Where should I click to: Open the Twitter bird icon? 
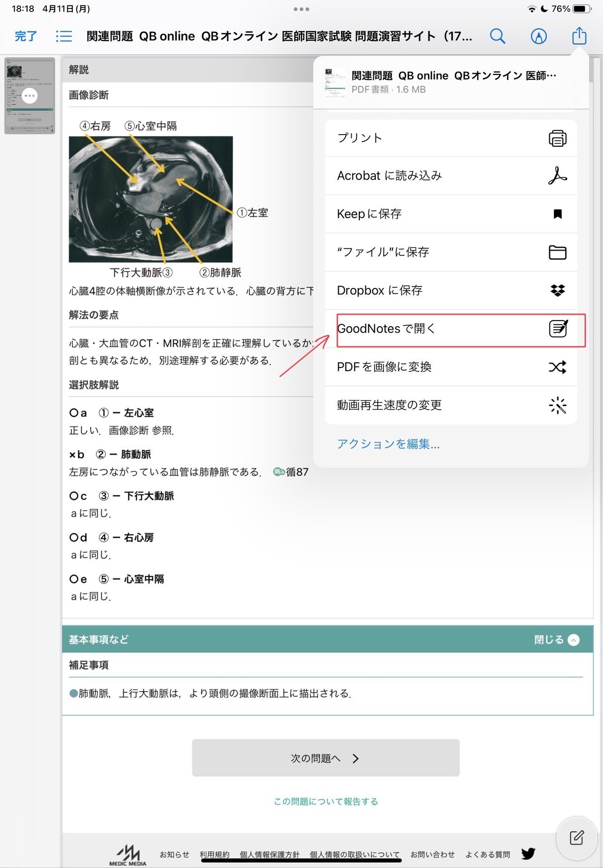528,853
